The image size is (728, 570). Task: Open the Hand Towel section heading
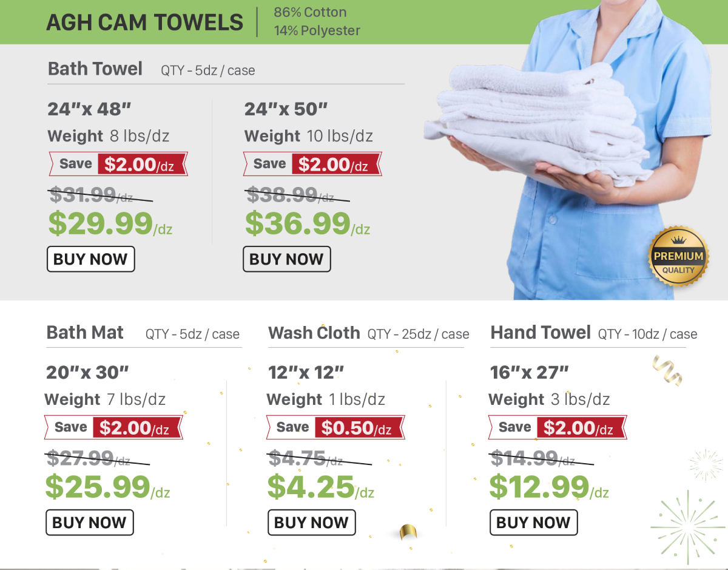tap(540, 333)
